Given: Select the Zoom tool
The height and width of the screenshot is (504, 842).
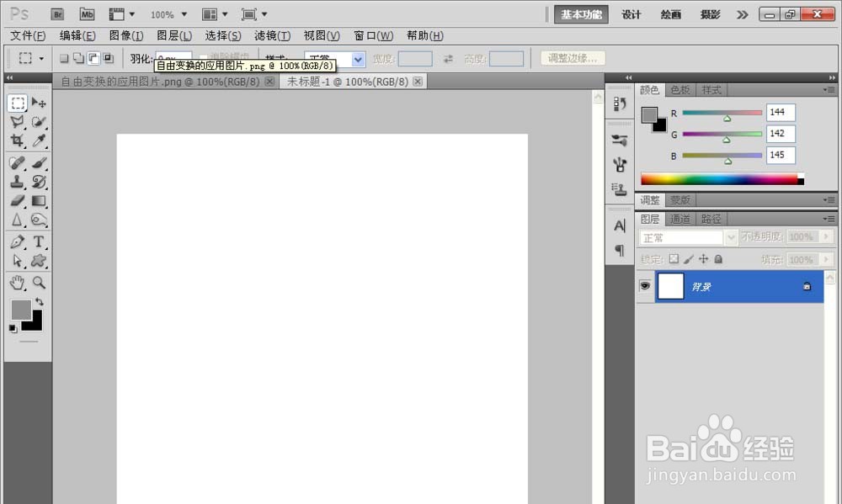Looking at the screenshot, I should (39, 283).
